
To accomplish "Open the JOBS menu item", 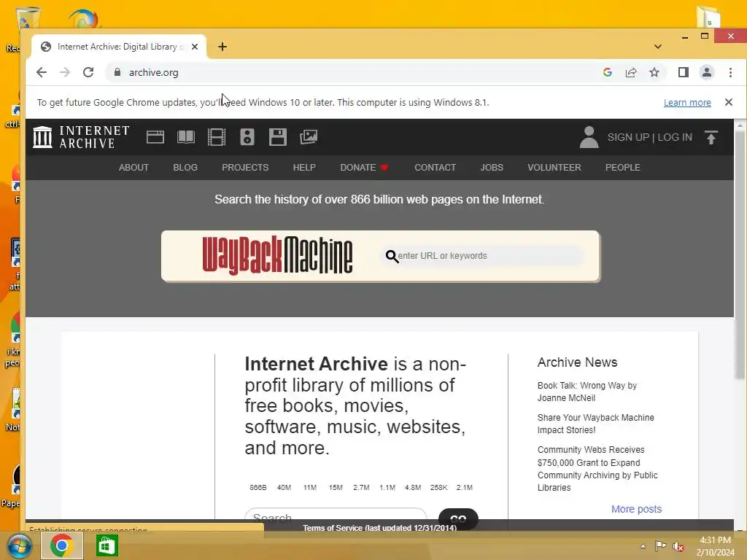I will [x=492, y=168].
